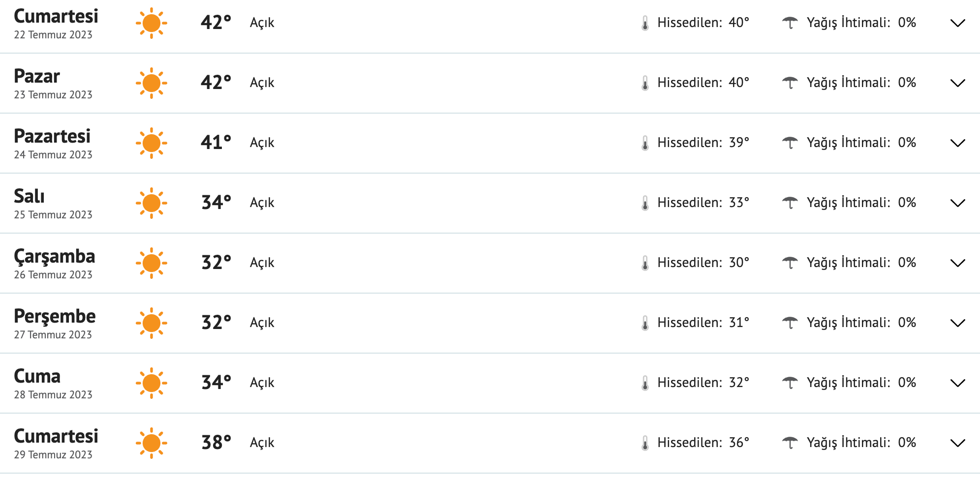This screenshot has width=980, height=480.
Task: Click Hissedilen 32° text in Cuma row
Action: tap(703, 383)
